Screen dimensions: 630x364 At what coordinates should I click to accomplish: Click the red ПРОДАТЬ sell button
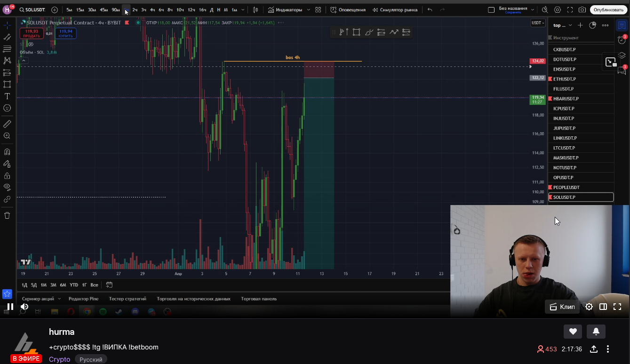click(x=32, y=33)
